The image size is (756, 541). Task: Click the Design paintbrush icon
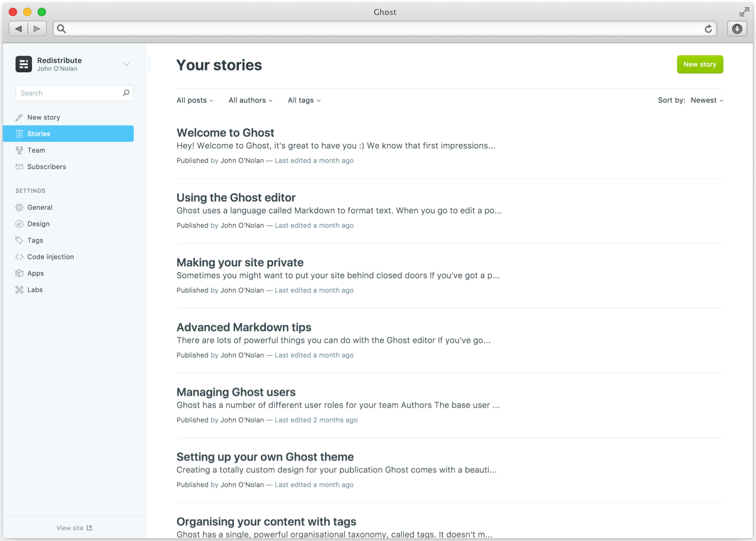(19, 224)
